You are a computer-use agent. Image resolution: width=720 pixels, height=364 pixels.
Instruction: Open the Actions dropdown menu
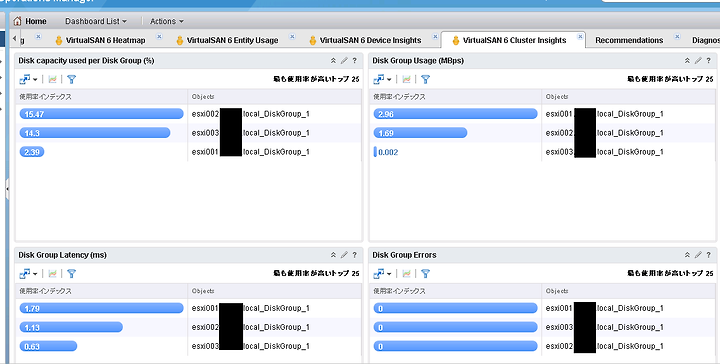coord(167,21)
